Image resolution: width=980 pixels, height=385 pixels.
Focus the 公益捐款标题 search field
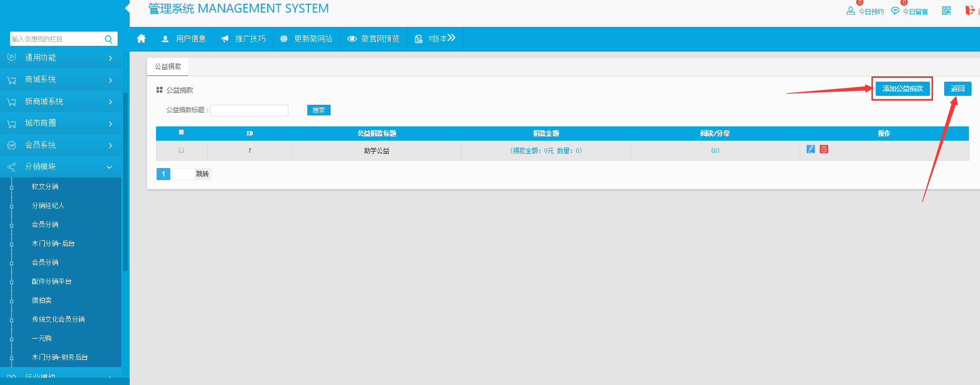tap(249, 110)
